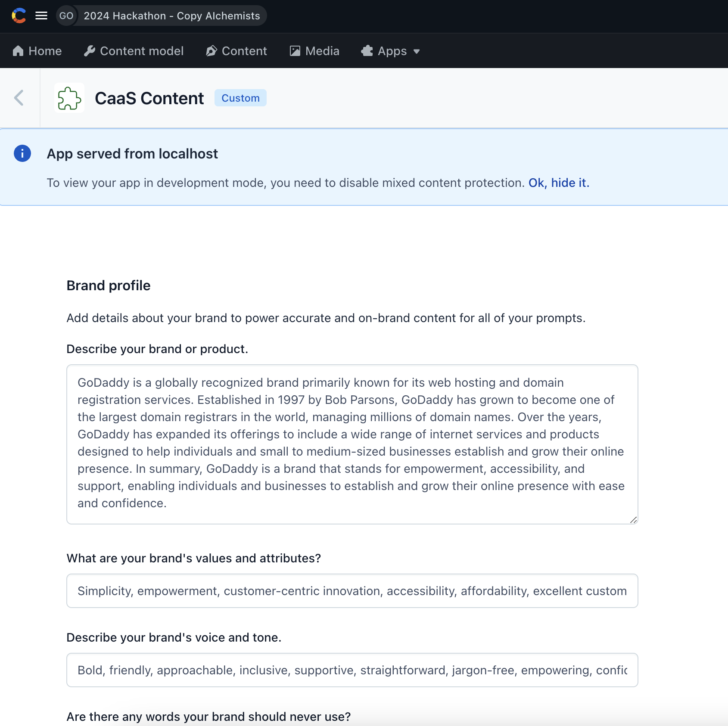Click the 'Ok, hide it.' link
The width and height of the screenshot is (728, 726).
pyautogui.click(x=559, y=183)
